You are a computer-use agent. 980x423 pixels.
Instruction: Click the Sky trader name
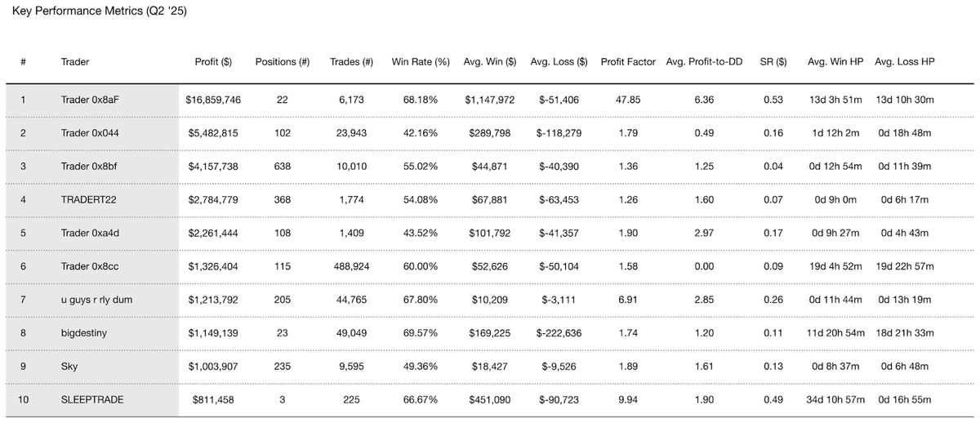(x=69, y=367)
